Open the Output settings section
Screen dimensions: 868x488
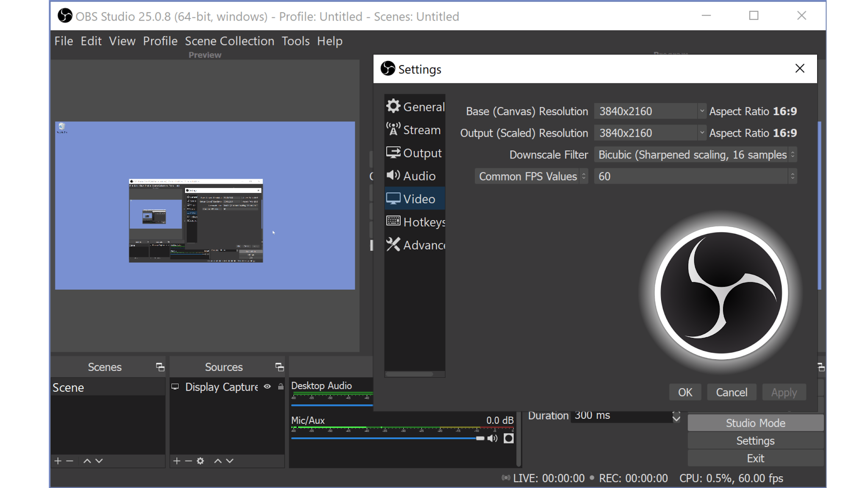point(415,153)
